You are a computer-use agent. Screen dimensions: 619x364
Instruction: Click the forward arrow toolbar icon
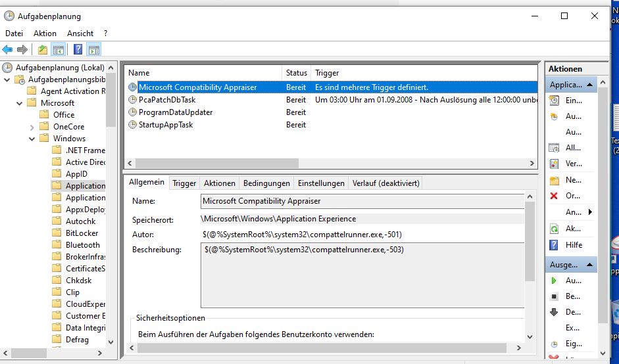click(22, 50)
